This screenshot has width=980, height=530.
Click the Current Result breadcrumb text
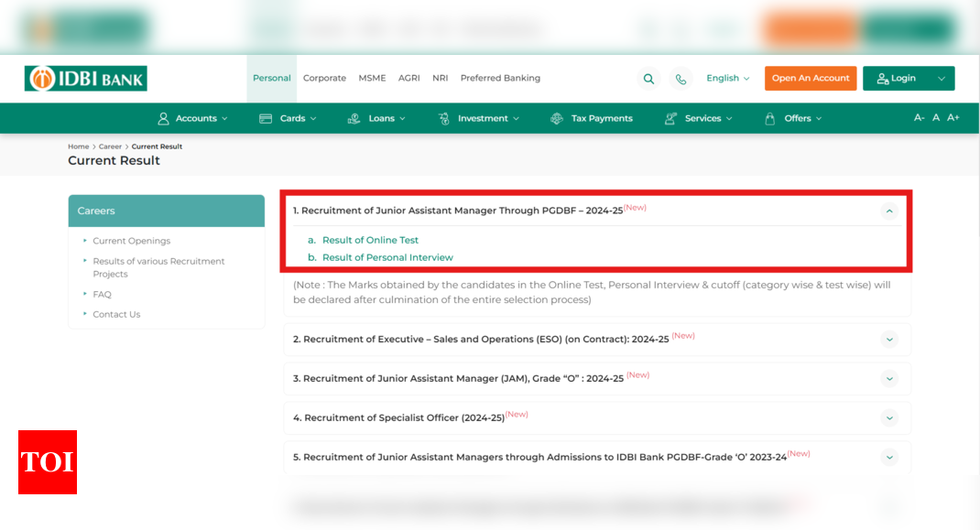coord(157,146)
